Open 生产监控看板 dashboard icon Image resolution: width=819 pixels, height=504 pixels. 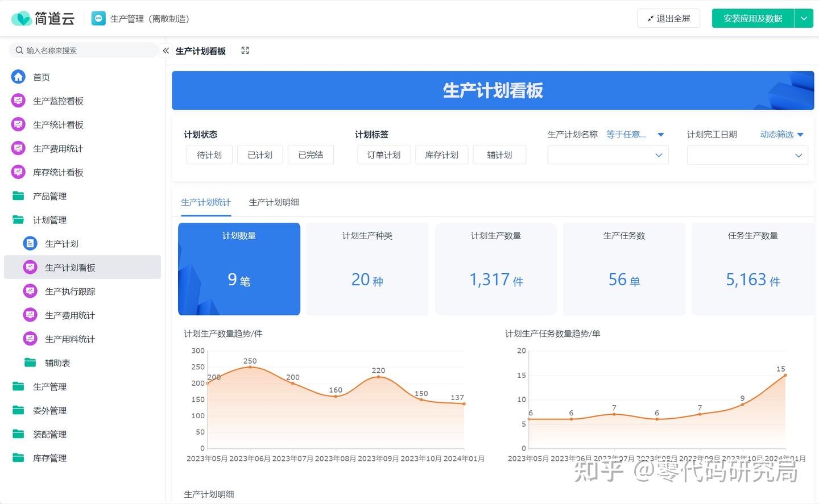pyautogui.click(x=18, y=101)
